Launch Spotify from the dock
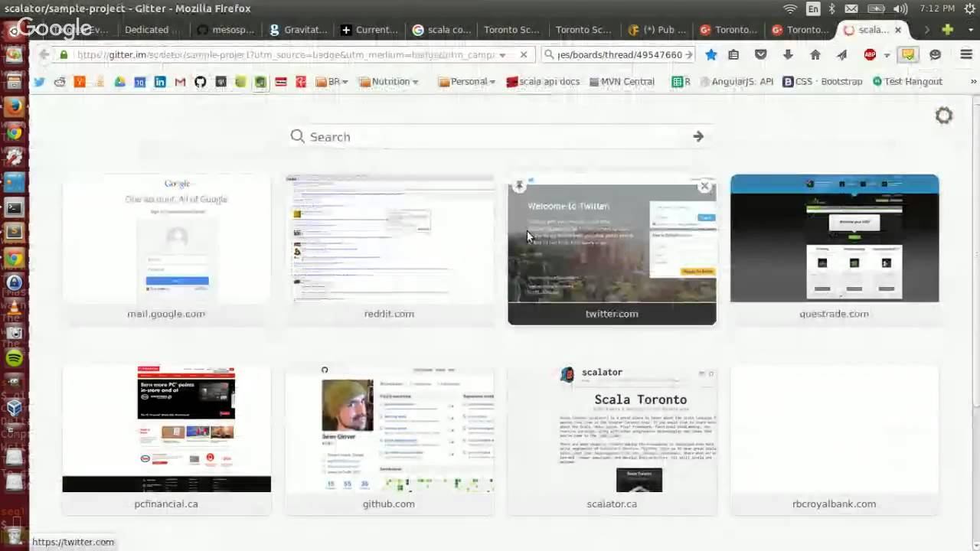This screenshot has height=551, width=980. click(x=14, y=357)
